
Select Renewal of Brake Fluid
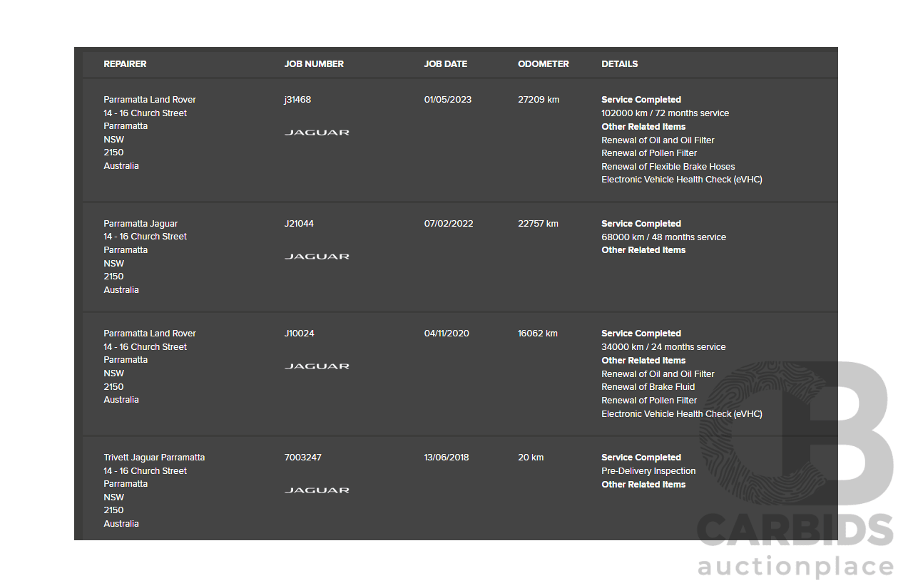[x=648, y=387]
